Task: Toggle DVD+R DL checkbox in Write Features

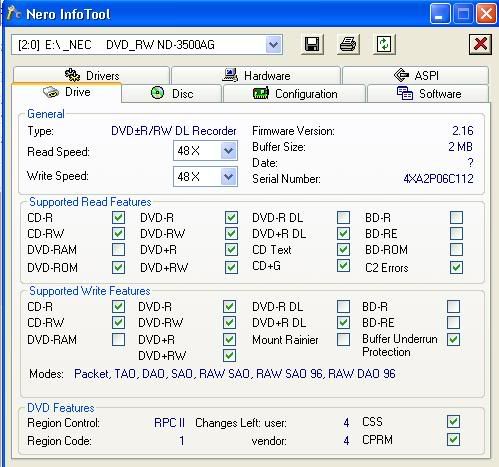Action: tap(343, 322)
